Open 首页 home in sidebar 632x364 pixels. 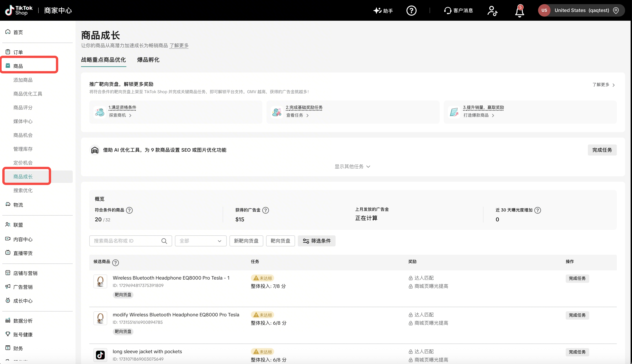pyautogui.click(x=18, y=32)
